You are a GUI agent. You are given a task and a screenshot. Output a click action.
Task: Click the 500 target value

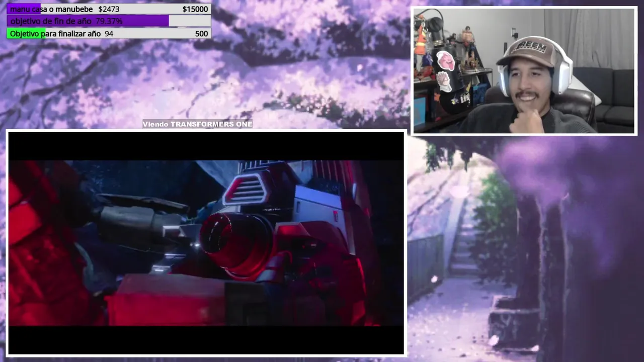(201, 34)
